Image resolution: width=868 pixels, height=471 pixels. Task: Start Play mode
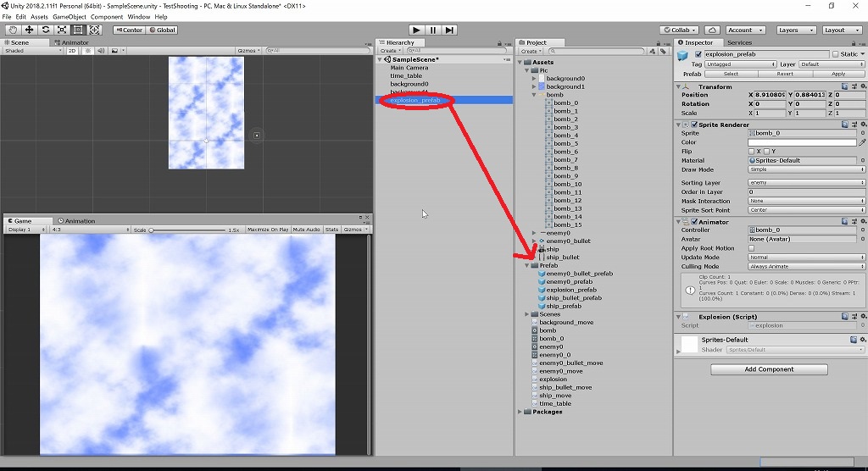pos(416,30)
